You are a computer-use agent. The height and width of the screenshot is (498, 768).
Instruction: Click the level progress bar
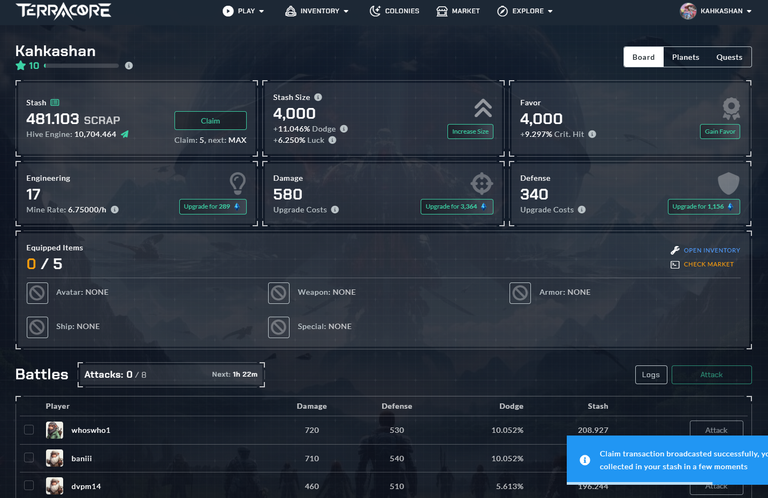coord(81,66)
